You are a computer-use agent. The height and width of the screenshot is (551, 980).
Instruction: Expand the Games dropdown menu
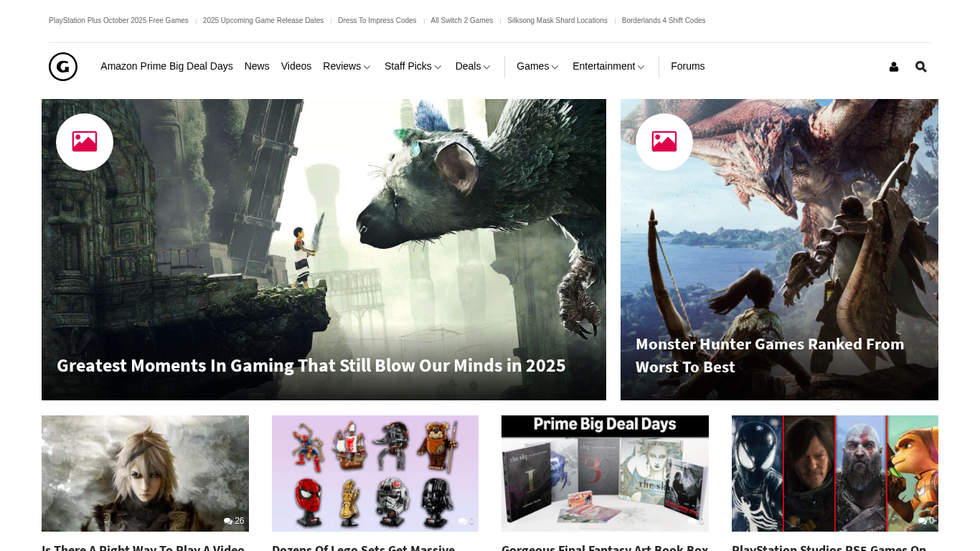click(x=537, y=66)
